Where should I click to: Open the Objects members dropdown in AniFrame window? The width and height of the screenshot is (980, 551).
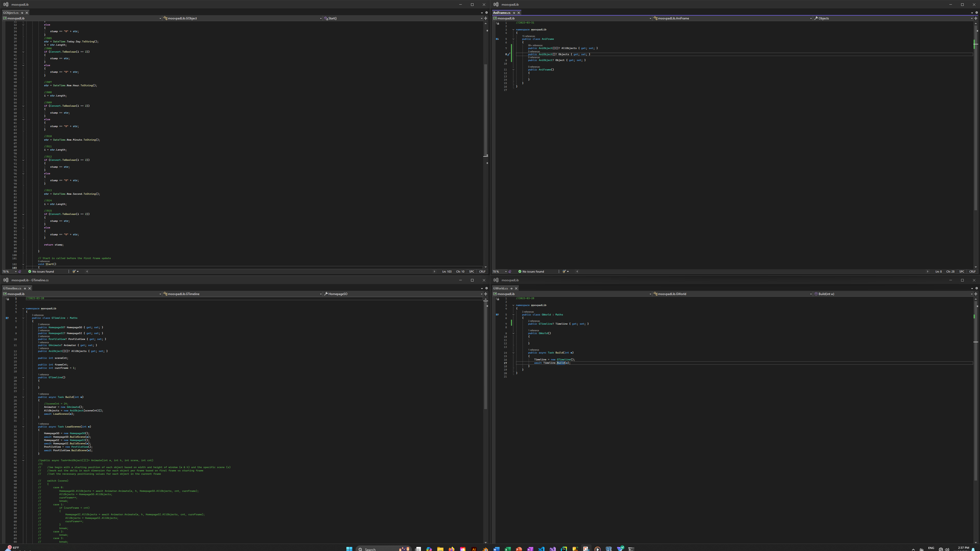click(893, 18)
